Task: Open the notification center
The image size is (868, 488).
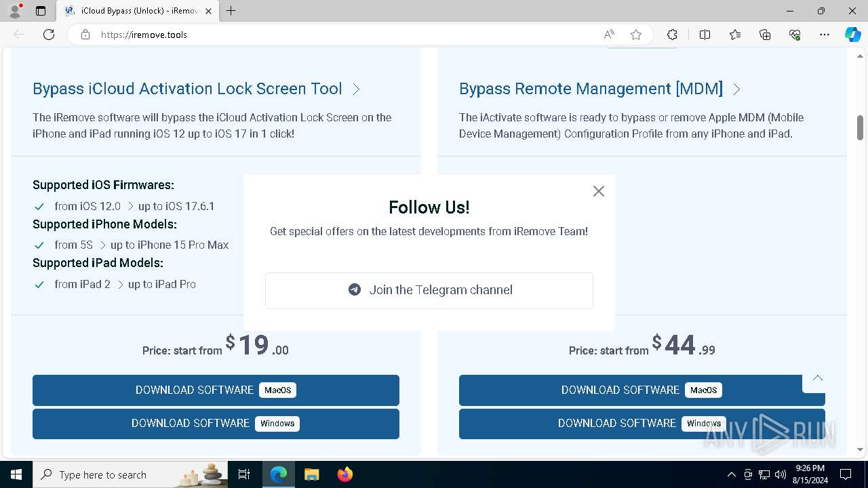Action: pyautogui.click(x=846, y=474)
